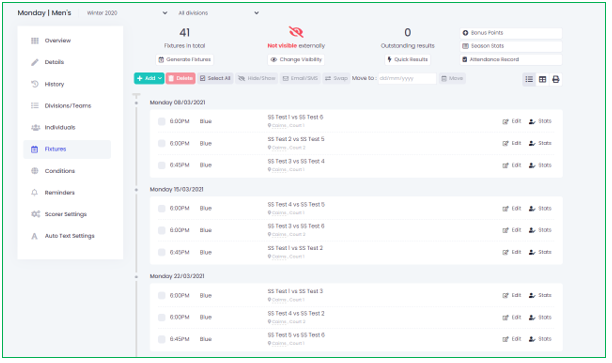Click the Hide/Show toolbar button
The width and height of the screenshot is (612, 363).
click(256, 78)
